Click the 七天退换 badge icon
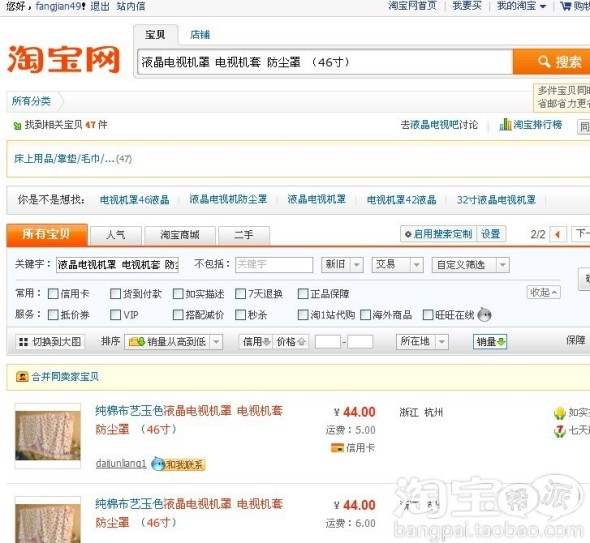Screen dimensions: 590x543 click(x=560, y=430)
